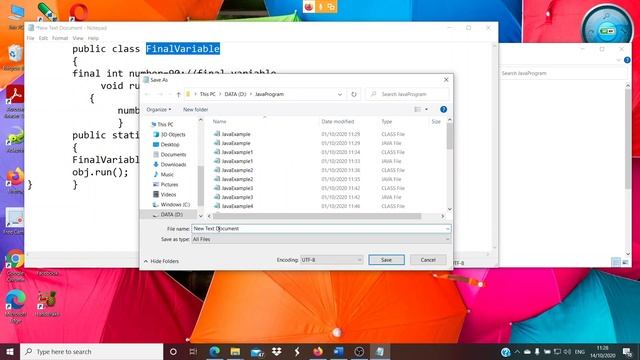Open Recycle Bin desktop icon
Viewport: 640px width, 360px height.
pyautogui.click(x=15, y=57)
